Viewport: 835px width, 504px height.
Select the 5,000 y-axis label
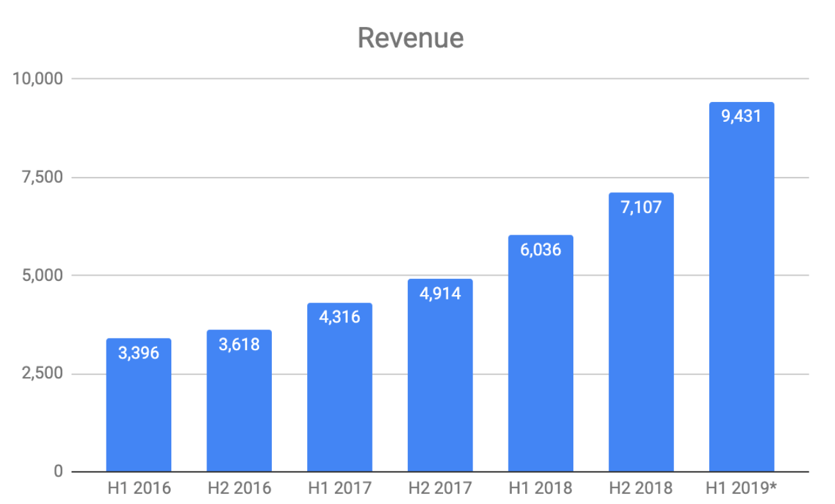[42, 276]
